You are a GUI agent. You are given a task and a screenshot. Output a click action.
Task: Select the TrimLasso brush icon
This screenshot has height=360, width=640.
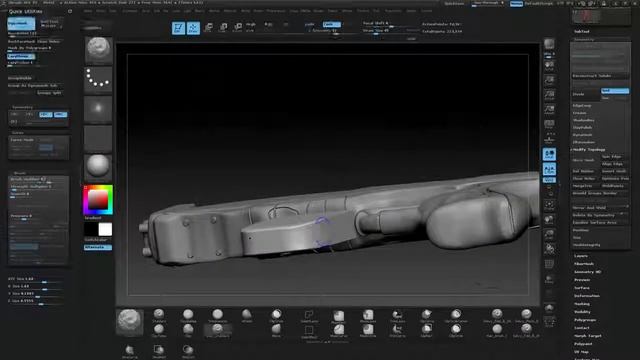pyautogui.click(x=397, y=315)
